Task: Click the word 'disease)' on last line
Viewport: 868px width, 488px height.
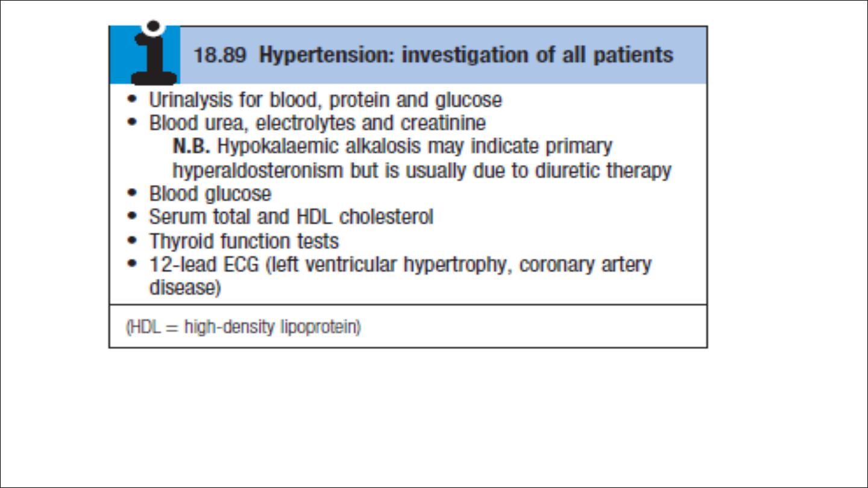Action: pyautogui.click(x=185, y=288)
